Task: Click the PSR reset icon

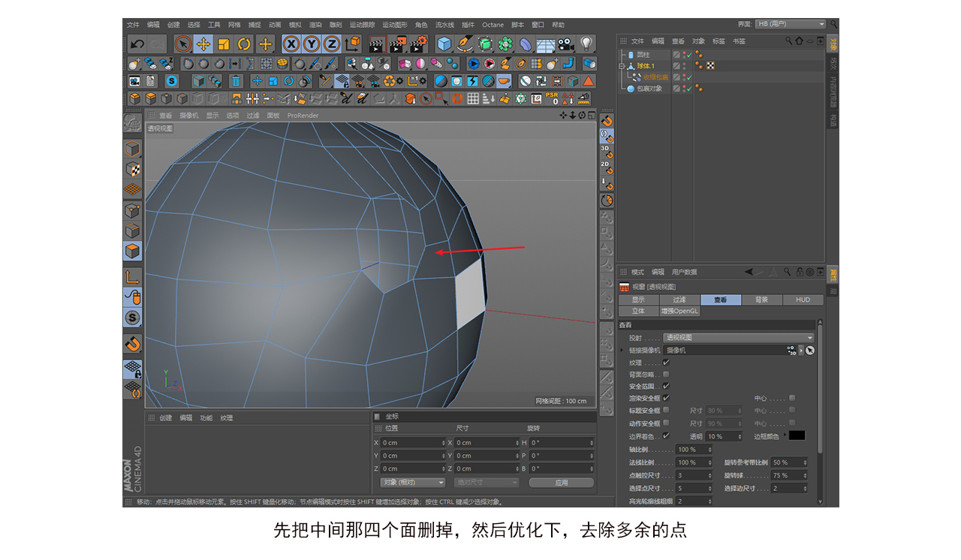Action: (552, 98)
